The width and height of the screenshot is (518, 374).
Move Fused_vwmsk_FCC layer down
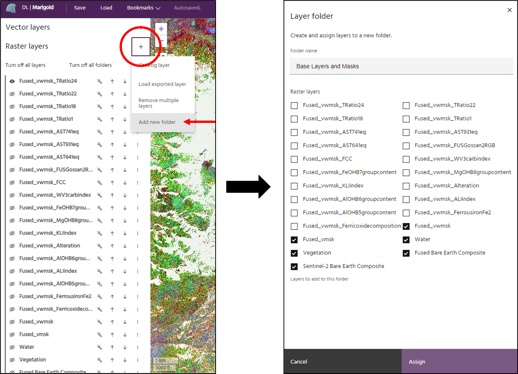tap(125, 182)
